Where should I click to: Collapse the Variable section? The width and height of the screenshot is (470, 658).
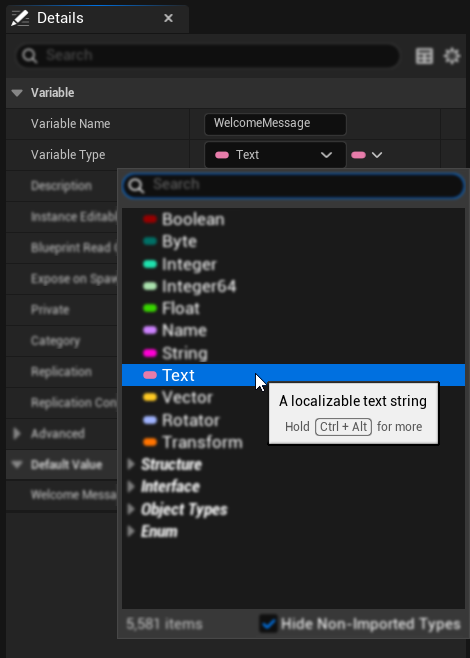click(x=17, y=93)
